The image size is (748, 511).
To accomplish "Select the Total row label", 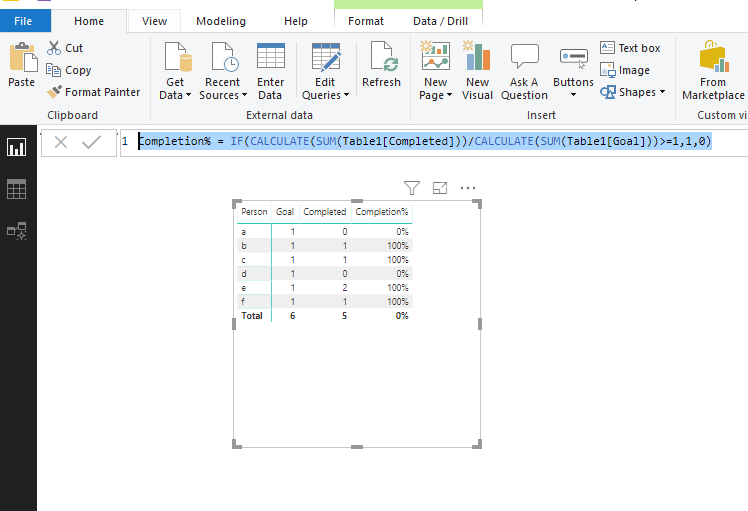I will click(252, 316).
